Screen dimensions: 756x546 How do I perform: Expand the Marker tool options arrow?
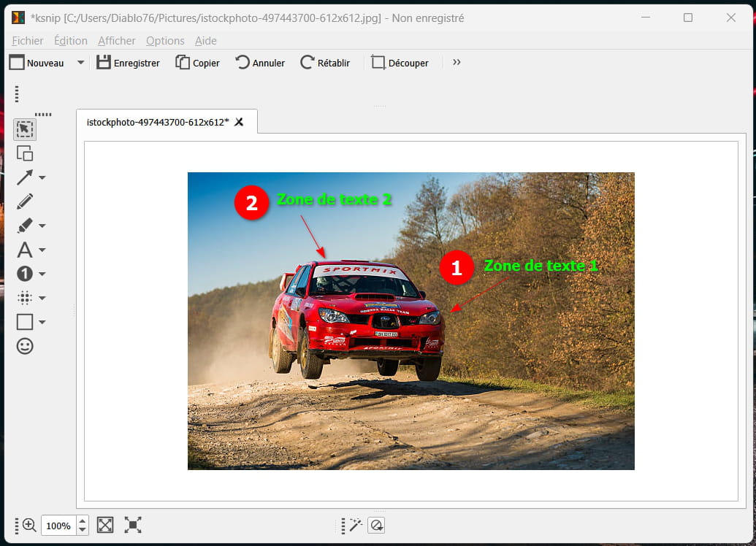(x=42, y=226)
